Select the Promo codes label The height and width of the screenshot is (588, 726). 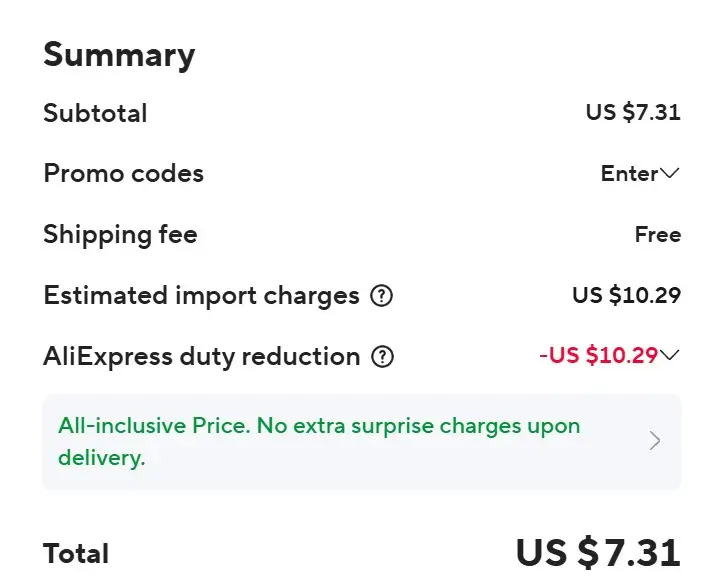pyautogui.click(x=124, y=174)
